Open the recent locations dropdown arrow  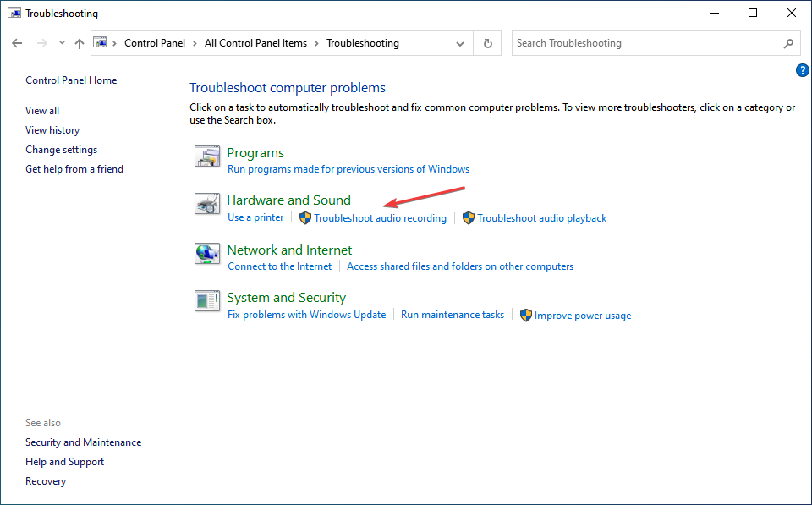tap(62, 43)
